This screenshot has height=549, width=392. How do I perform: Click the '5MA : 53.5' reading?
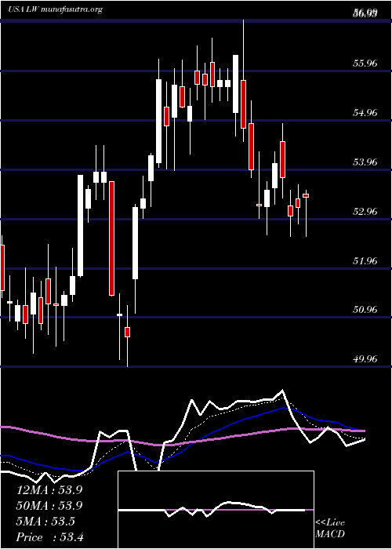45,522
